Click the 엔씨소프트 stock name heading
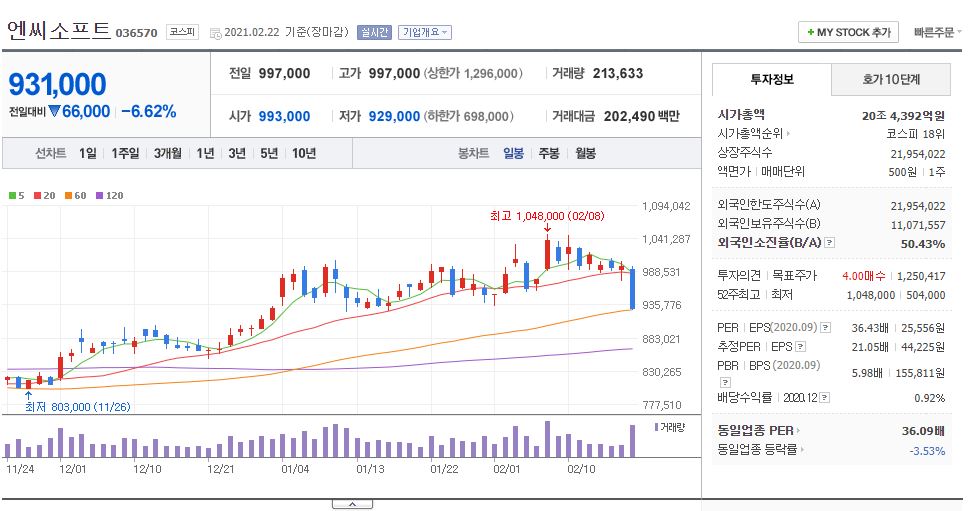This screenshot has width=977, height=511. 59,31
